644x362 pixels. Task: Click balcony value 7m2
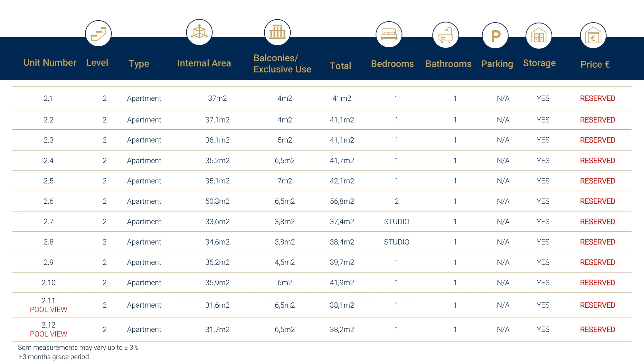click(285, 181)
